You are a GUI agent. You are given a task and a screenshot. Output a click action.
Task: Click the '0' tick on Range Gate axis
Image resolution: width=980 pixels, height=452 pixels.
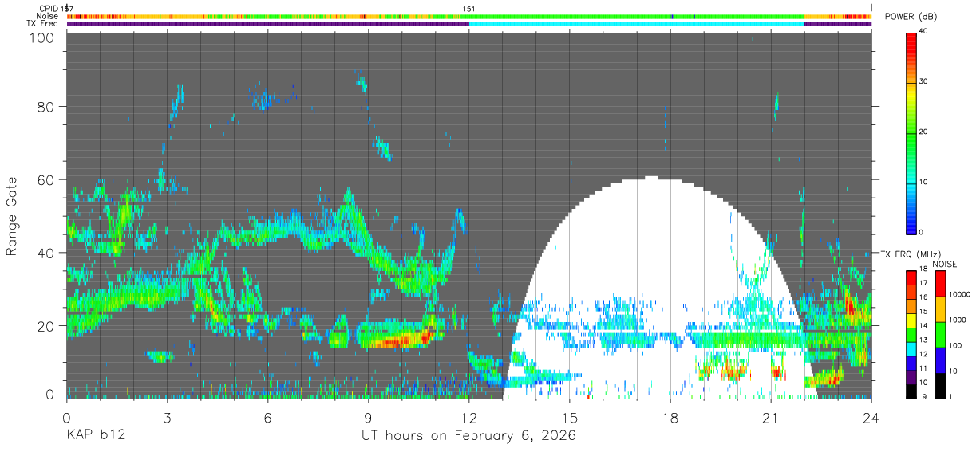(49, 394)
